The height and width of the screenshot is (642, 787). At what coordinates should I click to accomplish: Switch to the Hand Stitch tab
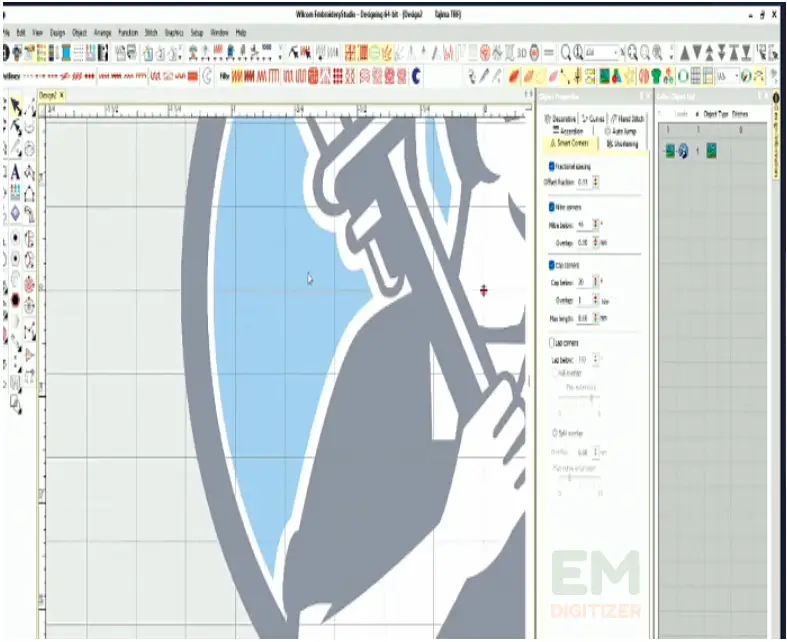click(x=627, y=119)
